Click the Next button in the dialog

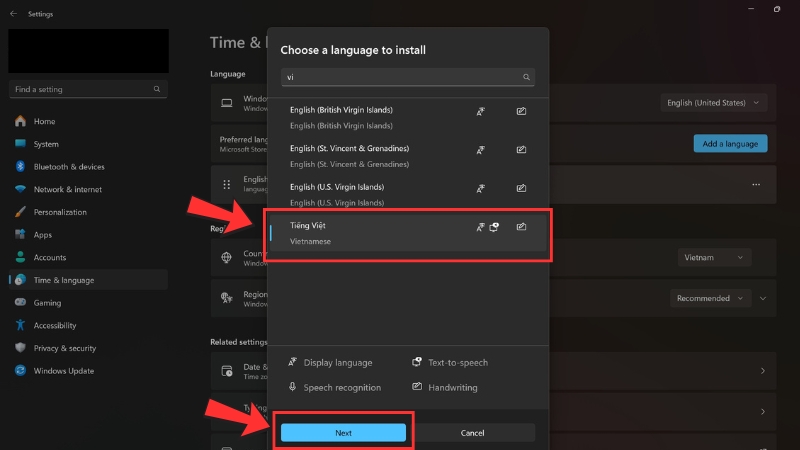343,433
